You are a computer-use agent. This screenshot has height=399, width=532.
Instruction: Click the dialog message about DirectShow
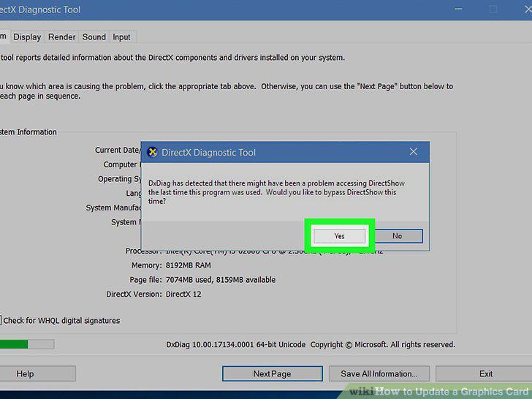(276, 192)
